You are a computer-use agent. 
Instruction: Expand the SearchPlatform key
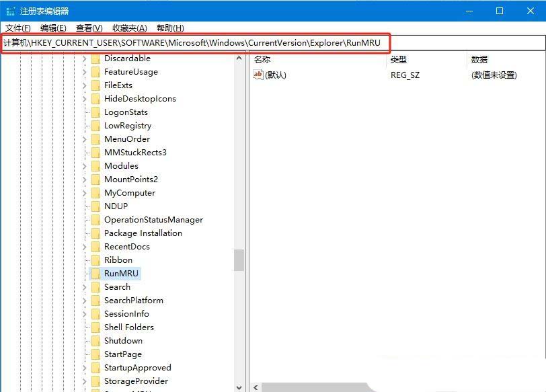(85, 301)
